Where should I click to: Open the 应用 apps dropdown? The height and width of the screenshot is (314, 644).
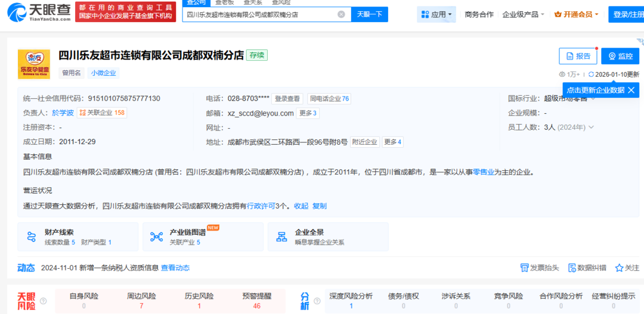pyautogui.click(x=436, y=14)
